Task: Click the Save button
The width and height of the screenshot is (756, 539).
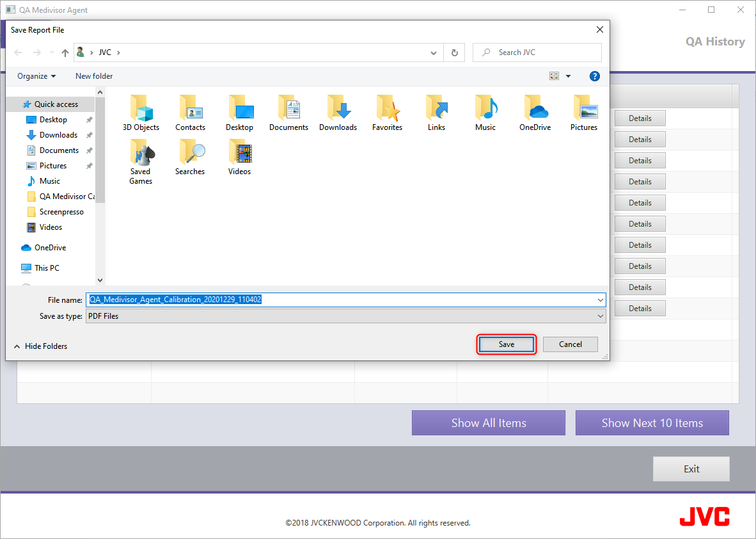Action: [x=507, y=344]
